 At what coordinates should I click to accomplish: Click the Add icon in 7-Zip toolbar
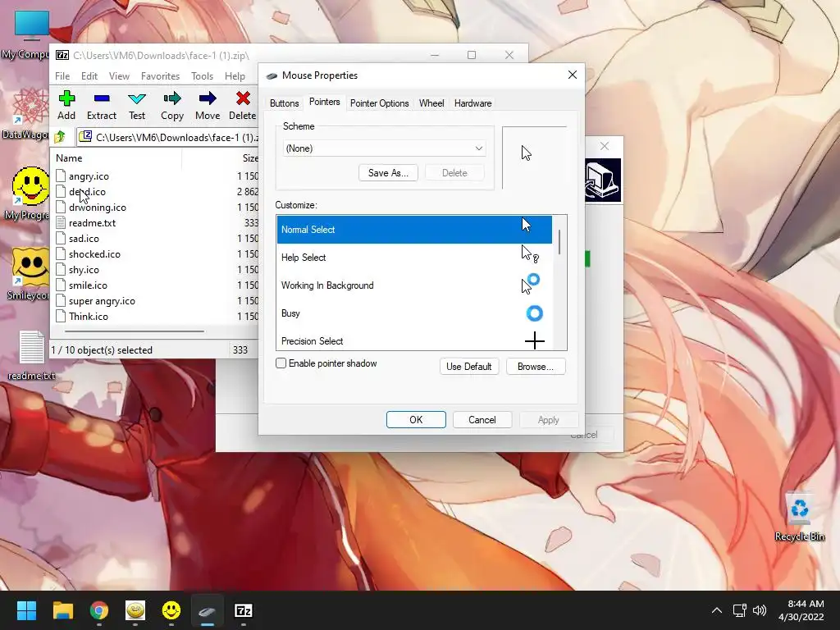click(x=66, y=98)
